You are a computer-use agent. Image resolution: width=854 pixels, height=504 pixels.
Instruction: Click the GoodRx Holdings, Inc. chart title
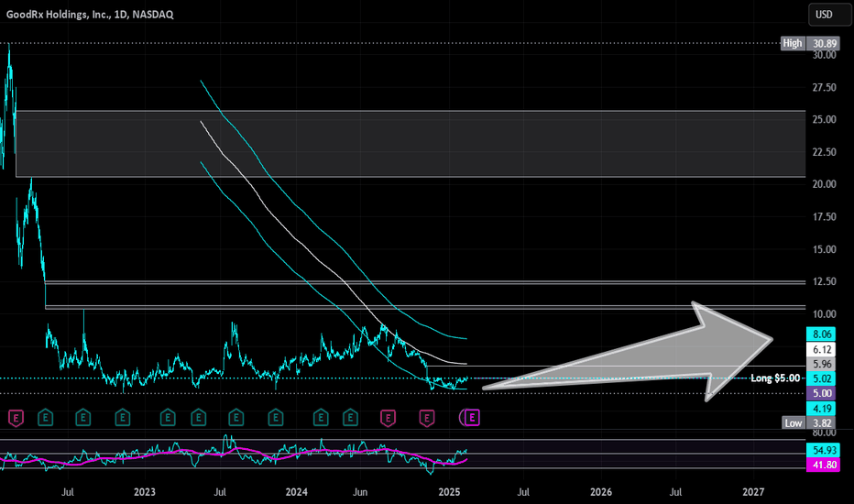(90, 15)
